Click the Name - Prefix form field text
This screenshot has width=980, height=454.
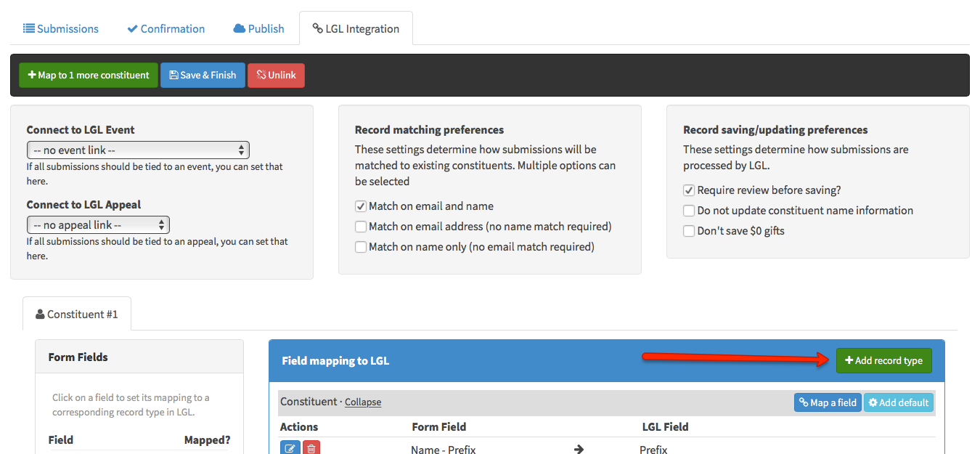point(444,450)
